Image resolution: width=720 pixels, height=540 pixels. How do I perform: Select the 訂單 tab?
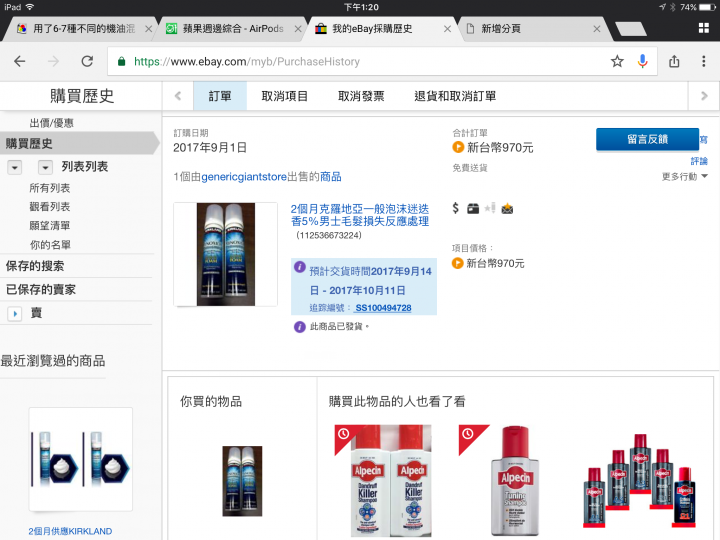220,96
